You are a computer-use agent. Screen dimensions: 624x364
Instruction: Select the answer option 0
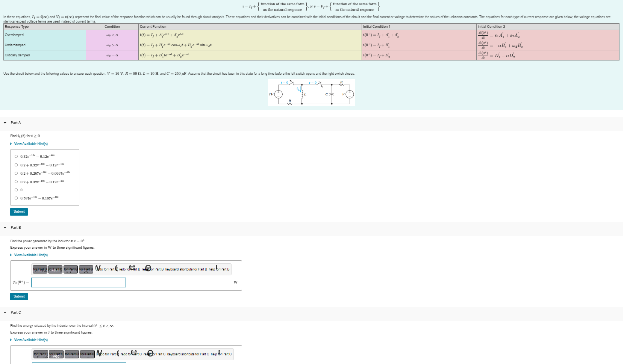pos(16,190)
